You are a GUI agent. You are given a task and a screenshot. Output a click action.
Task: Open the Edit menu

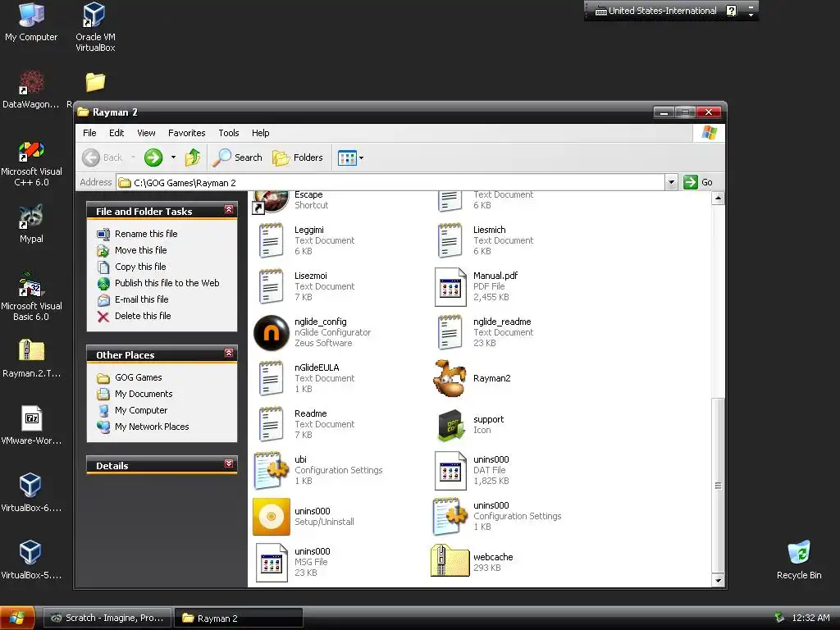[x=116, y=133]
